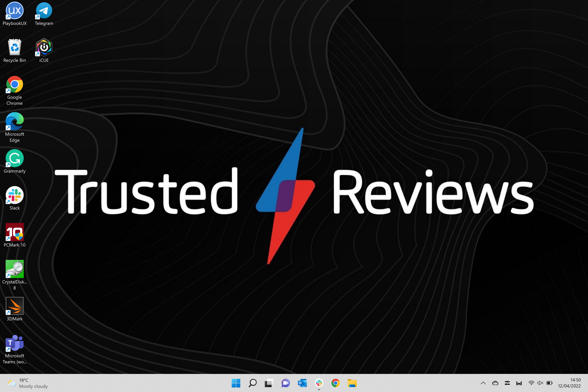
Task: Open the tray icon between the sliders and Wi-Fi icons
Action: [x=519, y=383]
